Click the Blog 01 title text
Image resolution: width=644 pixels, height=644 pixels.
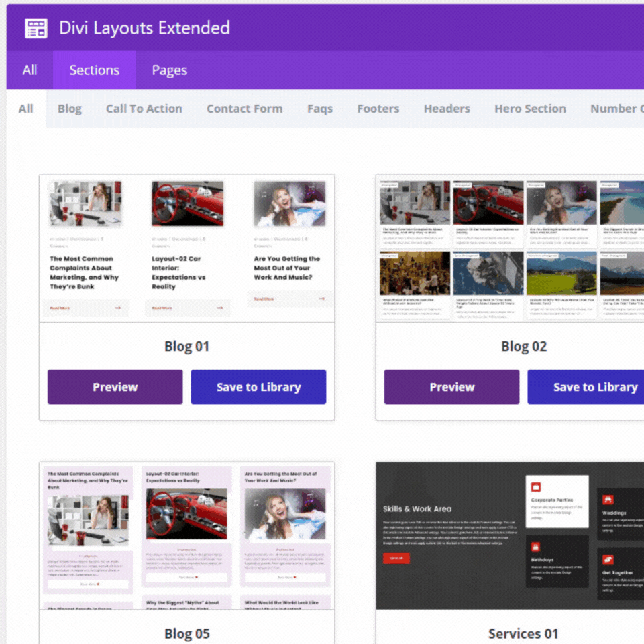click(187, 346)
